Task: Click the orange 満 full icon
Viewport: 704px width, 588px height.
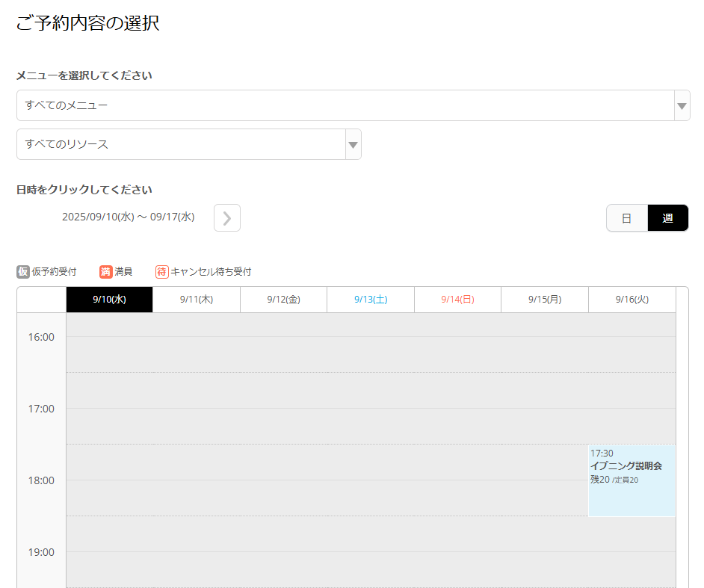Action: 105,272
